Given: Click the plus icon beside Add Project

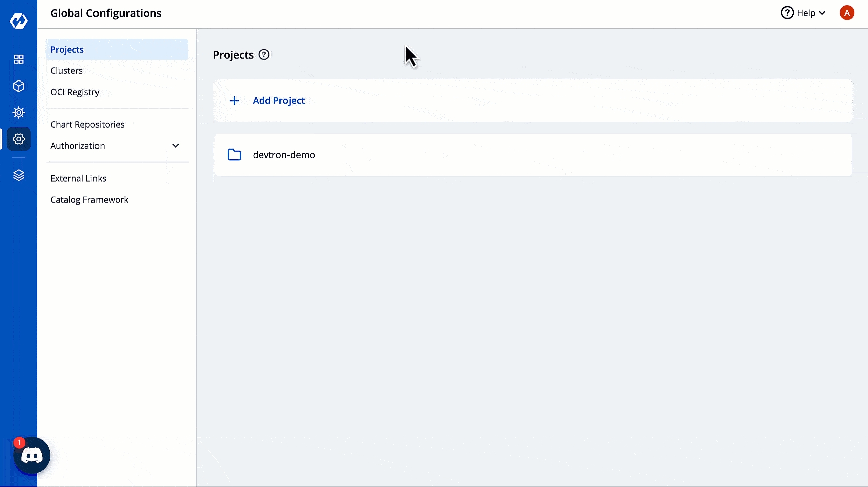Looking at the screenshot, I should [x=234, y=101].
